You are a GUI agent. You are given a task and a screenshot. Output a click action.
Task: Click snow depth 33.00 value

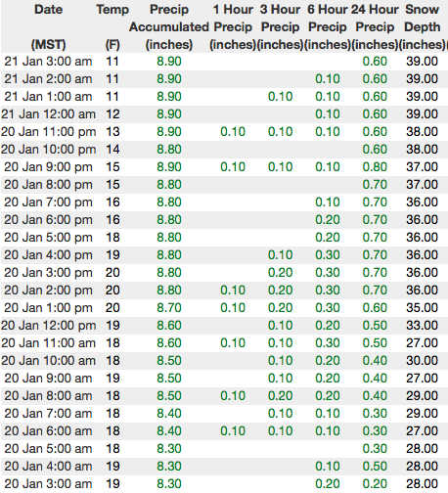tap(422, 326)
